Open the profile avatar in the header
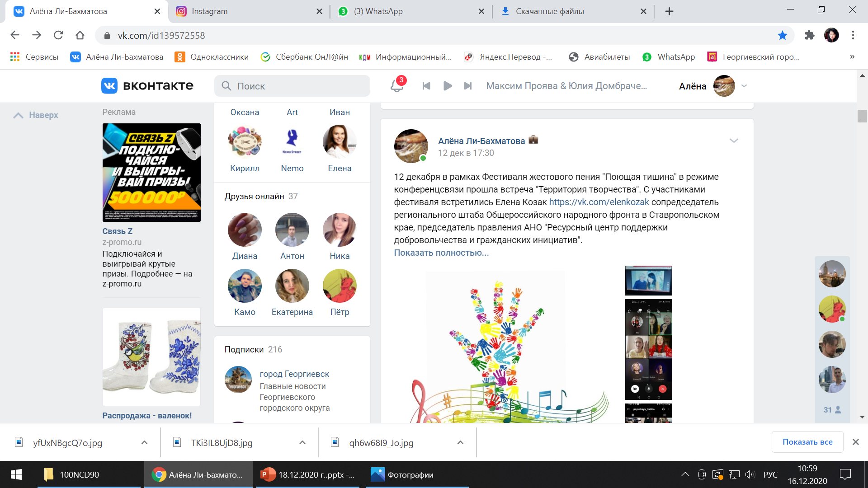Screen dimensions: 868x488 pos(724,86)
